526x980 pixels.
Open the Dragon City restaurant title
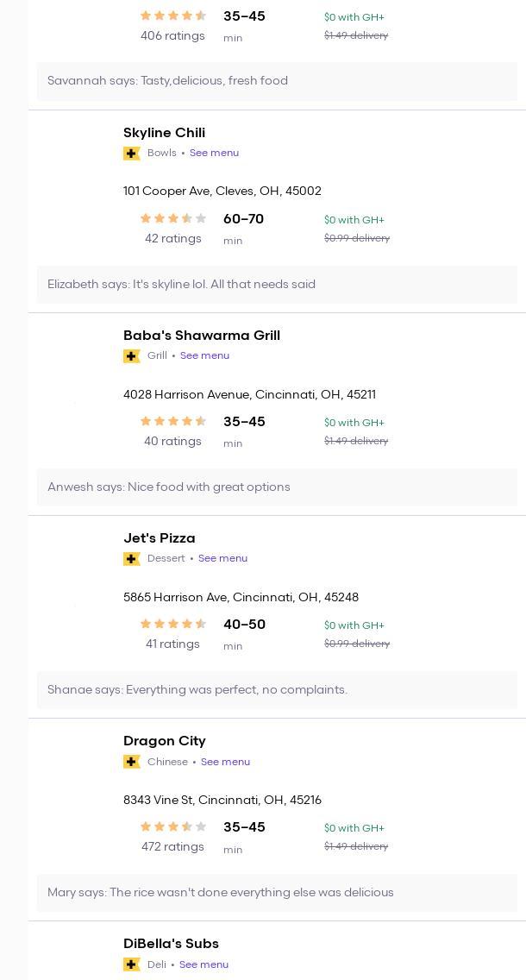tap(164, 741)
